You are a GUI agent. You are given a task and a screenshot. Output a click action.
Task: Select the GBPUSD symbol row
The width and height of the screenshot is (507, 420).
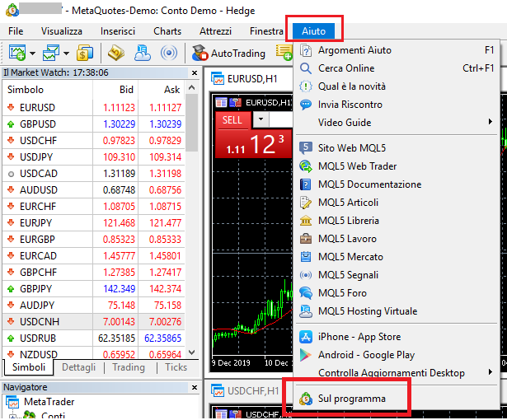[x=93, y=124]
